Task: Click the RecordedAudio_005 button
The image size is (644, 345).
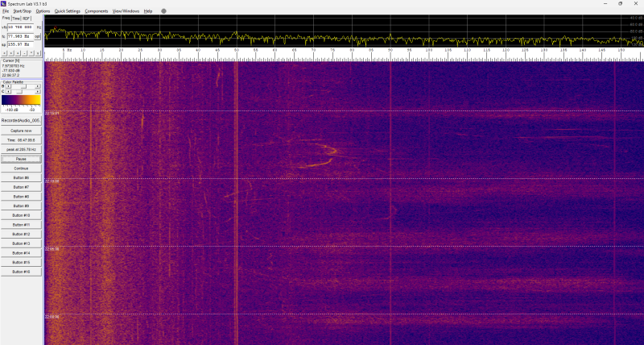Action: tap(21, 121)
